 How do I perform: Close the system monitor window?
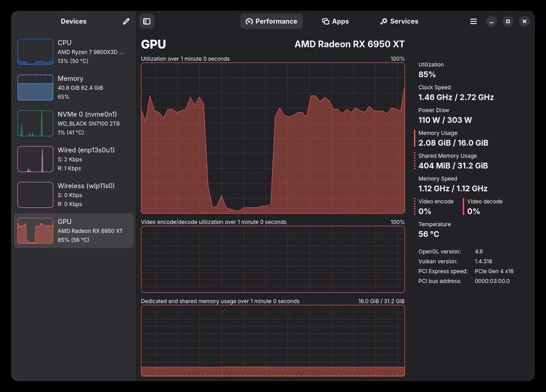[525, 21]
